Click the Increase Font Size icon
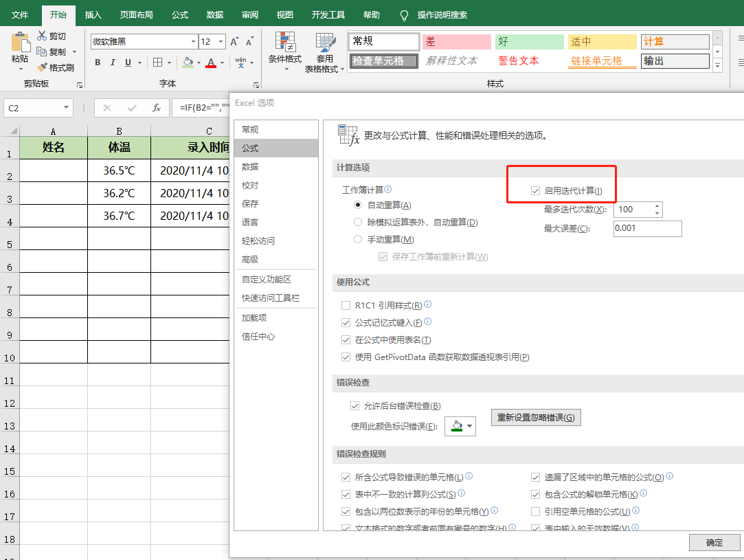744x560 pixels. point(235,42)
